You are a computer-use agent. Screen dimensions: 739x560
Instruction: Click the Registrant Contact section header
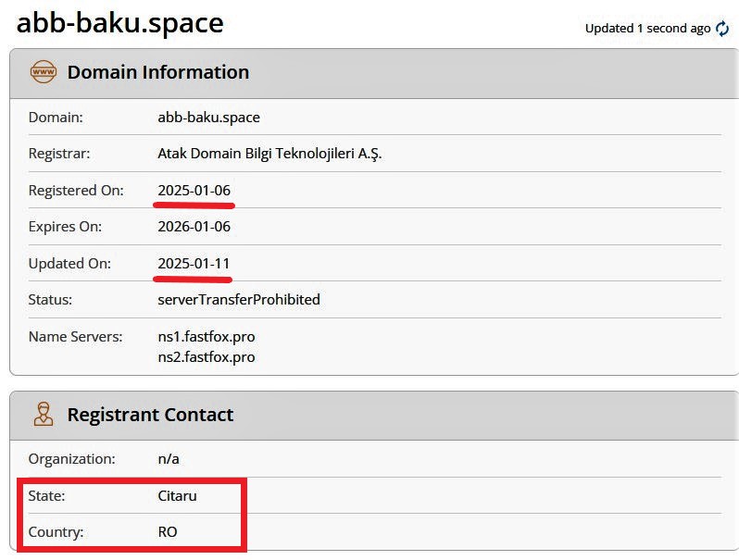click(x=150, y=415)
